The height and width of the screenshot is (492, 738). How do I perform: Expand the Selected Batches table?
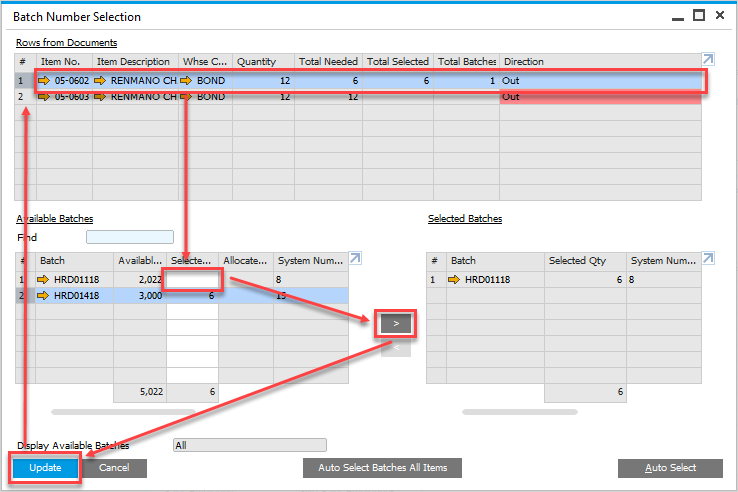click(x=708, y=258)
